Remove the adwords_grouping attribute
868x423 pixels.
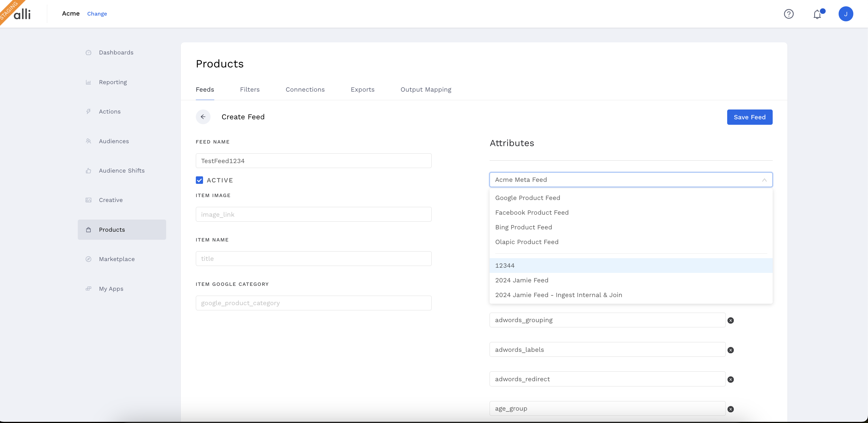730,320
